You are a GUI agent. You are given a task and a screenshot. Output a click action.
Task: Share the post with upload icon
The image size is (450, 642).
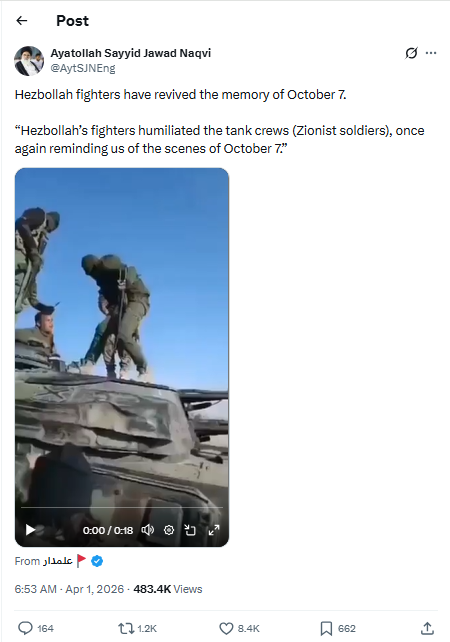pos(427,628)
